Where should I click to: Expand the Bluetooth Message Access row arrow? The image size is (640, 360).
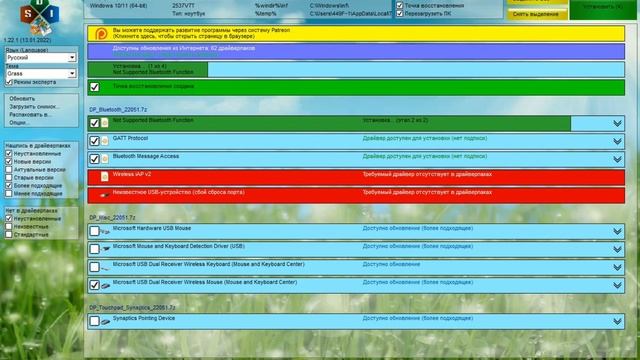pos(617,159)
